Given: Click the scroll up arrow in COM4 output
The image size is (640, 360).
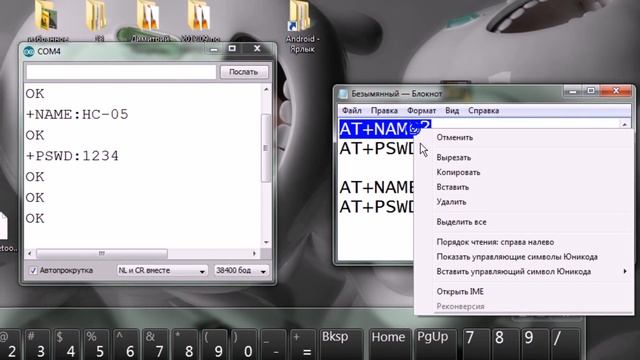Looking at the screenshot, I should coord(266,89).
